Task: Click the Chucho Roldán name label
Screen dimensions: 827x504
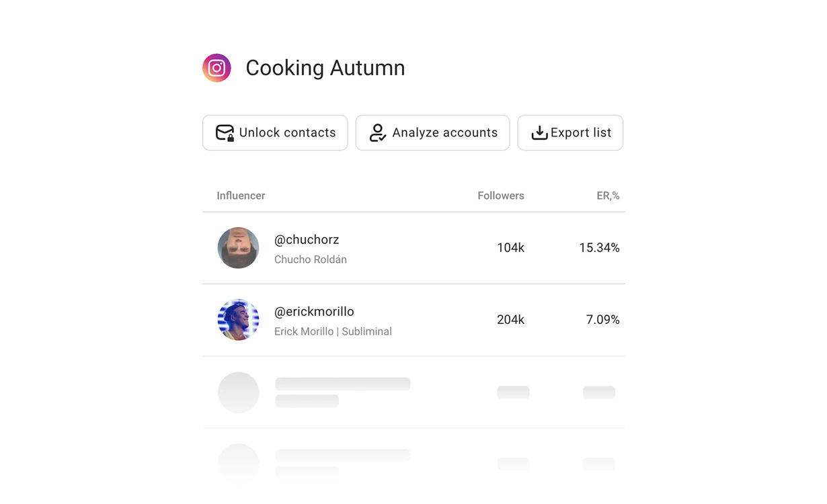Action: (x=311, y=259)
